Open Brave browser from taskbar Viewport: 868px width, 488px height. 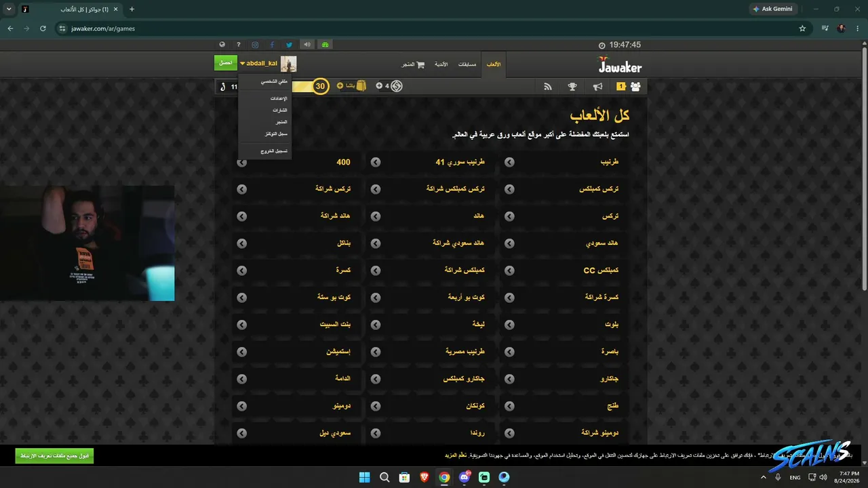pos(425,477)
